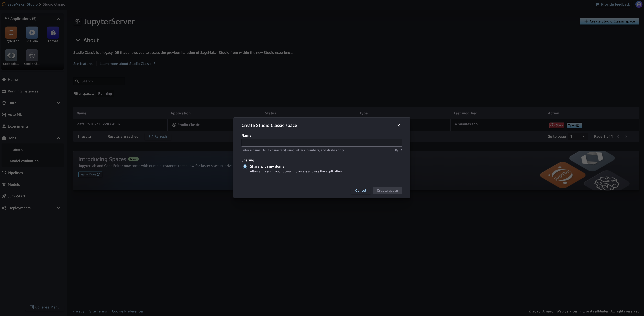
Task: Expand the Data menu section
Action: point(58,103)
